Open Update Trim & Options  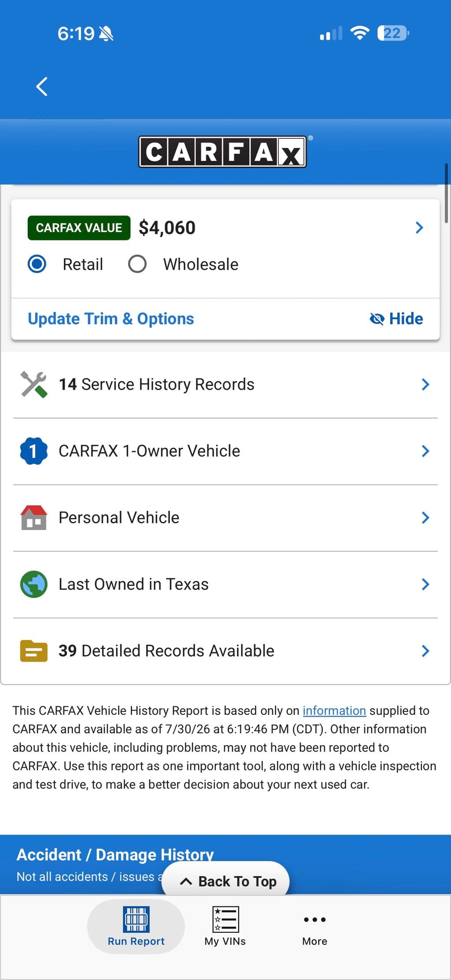111,318
